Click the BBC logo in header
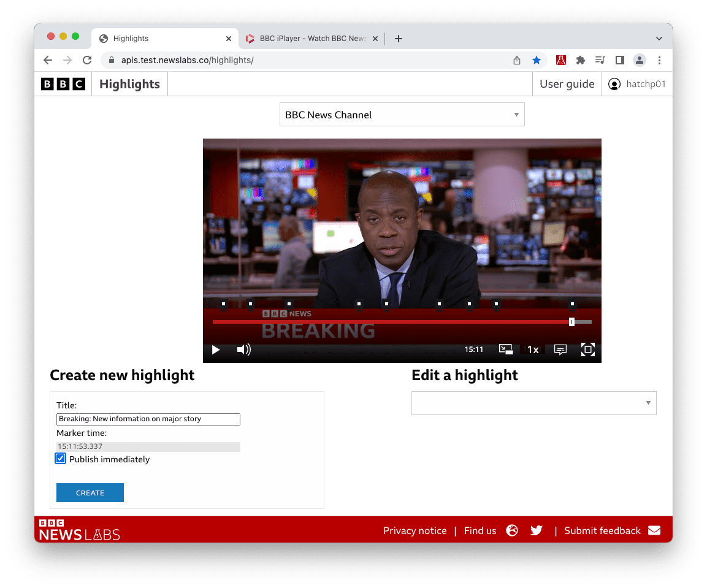The width and height of the screenshot is (707, 588). click(x=63, y=84)
